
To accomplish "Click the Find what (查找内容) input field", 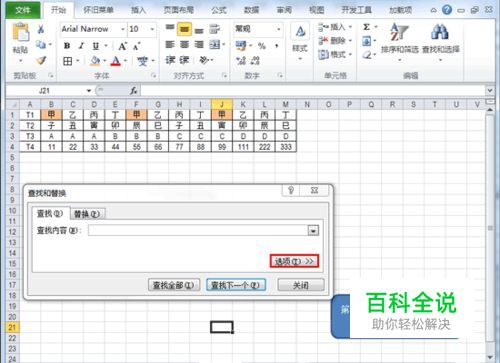I will (198, 230).
